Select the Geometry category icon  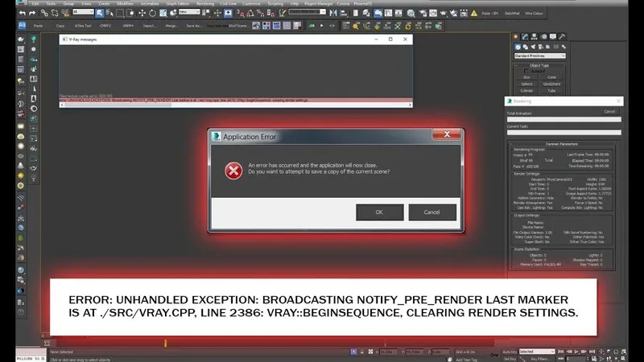click(518, 47)
